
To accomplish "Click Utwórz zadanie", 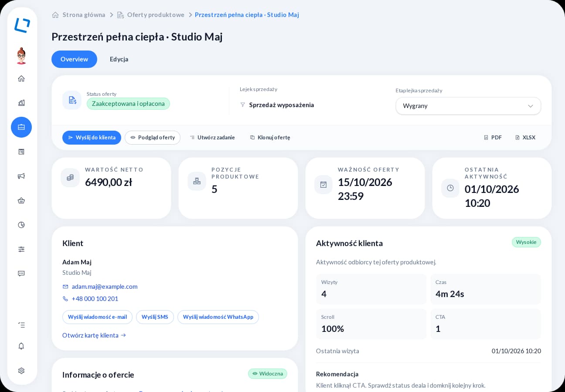I will pyautogui.click(x=212, y=138).
